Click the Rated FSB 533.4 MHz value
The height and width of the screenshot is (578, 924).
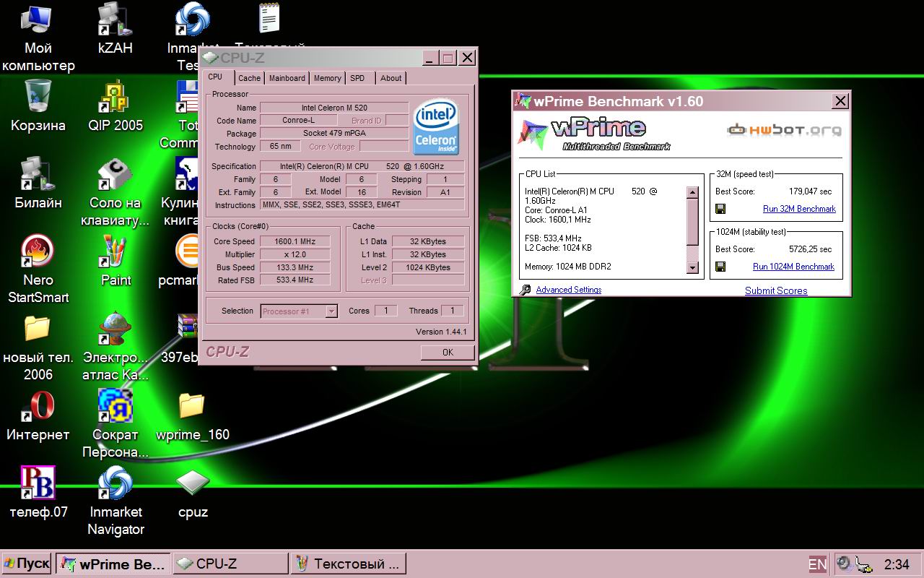[295, 280]
